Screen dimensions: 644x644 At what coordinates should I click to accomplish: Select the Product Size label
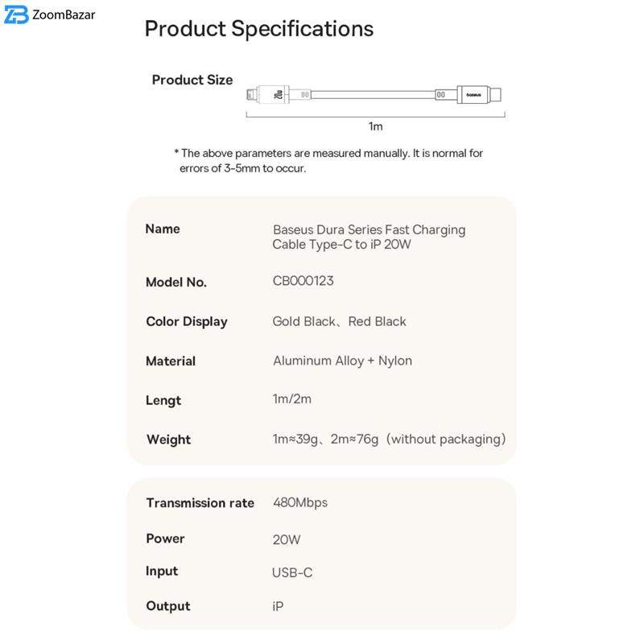pyautogui.click(x=192, y=80)
